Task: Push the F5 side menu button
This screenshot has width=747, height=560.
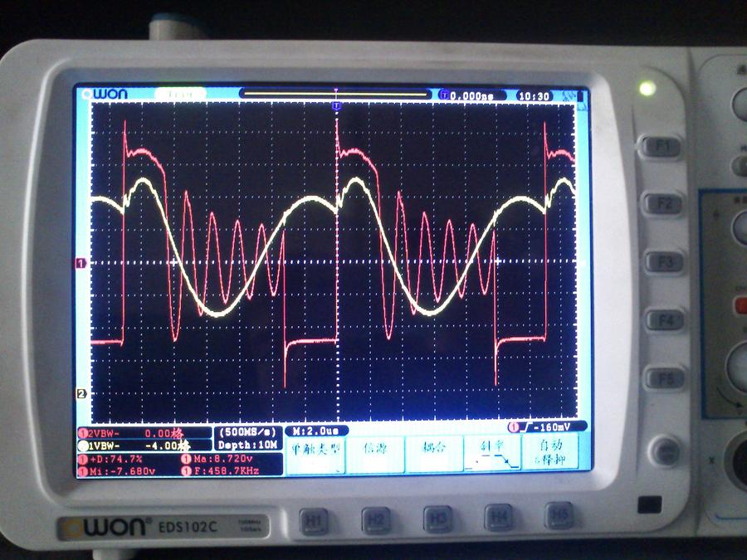Action: coord(666,378)
